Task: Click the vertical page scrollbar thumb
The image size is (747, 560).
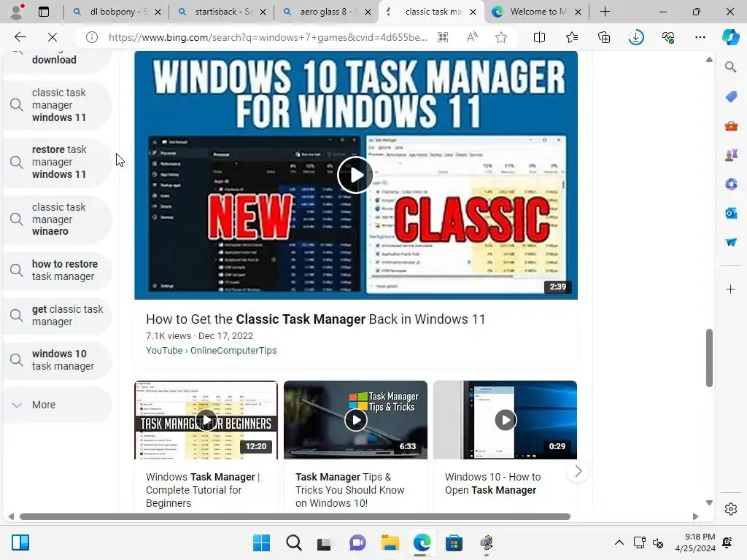Action: point(709,357)
